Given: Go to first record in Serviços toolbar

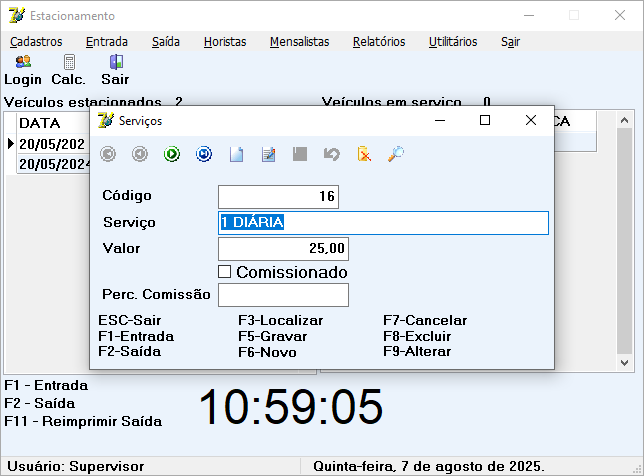Looking at the screenshot, I should pos(108,154).
